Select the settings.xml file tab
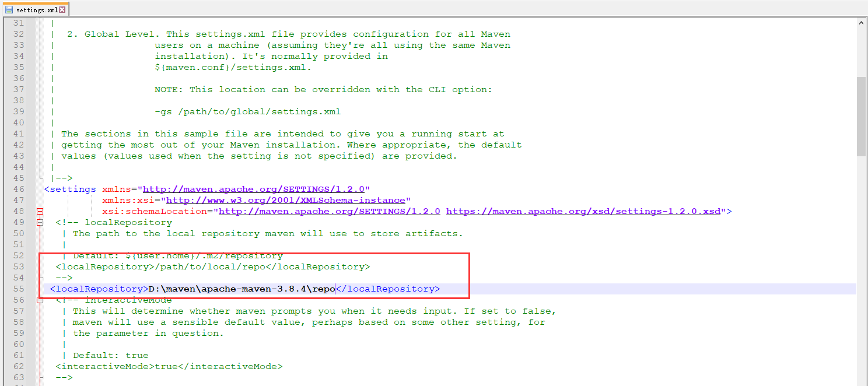Image resolution: width=868 pixels, height=386 pixels. coord(36,9)
